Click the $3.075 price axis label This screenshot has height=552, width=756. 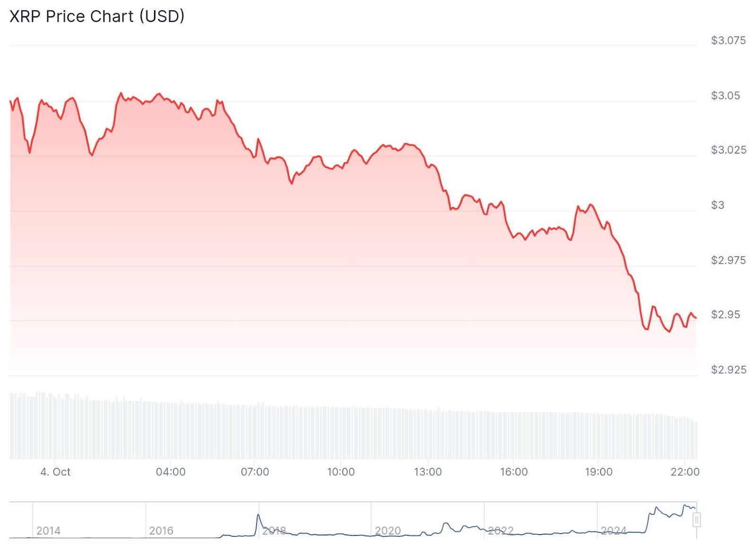(x=728, y=41)
